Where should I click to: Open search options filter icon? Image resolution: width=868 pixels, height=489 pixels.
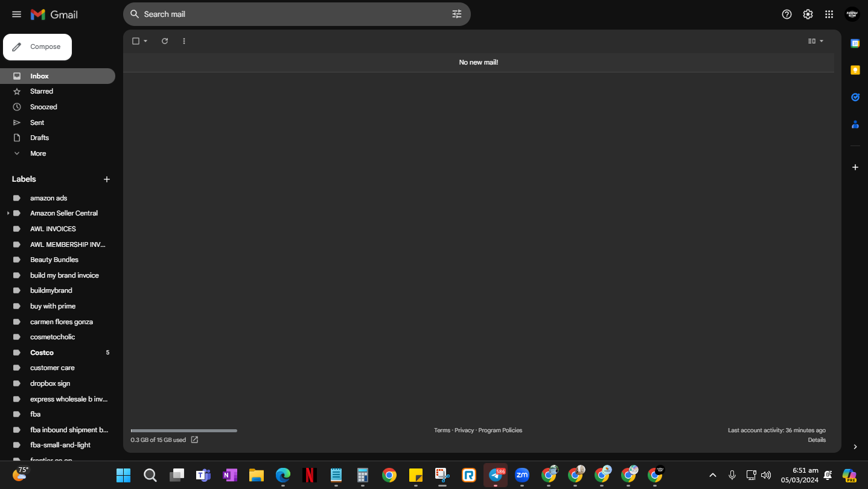coord(457,14)
